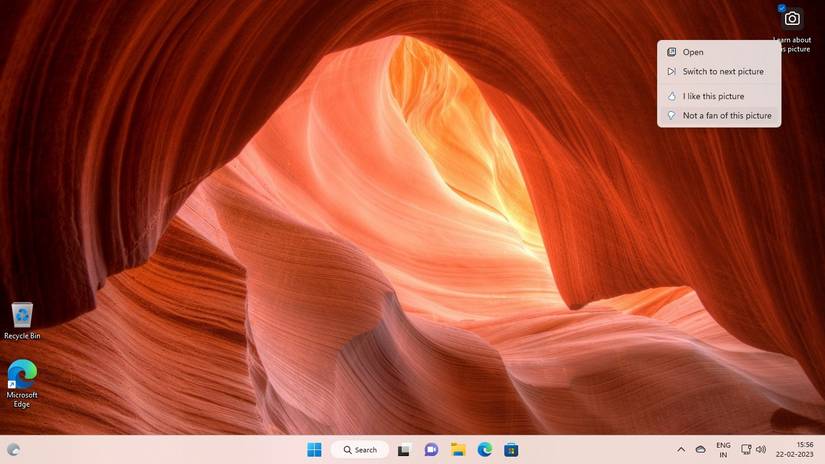The image size is (825, 464).
Task: Open File Explorer from the taskbar
Action: point(458,450)
